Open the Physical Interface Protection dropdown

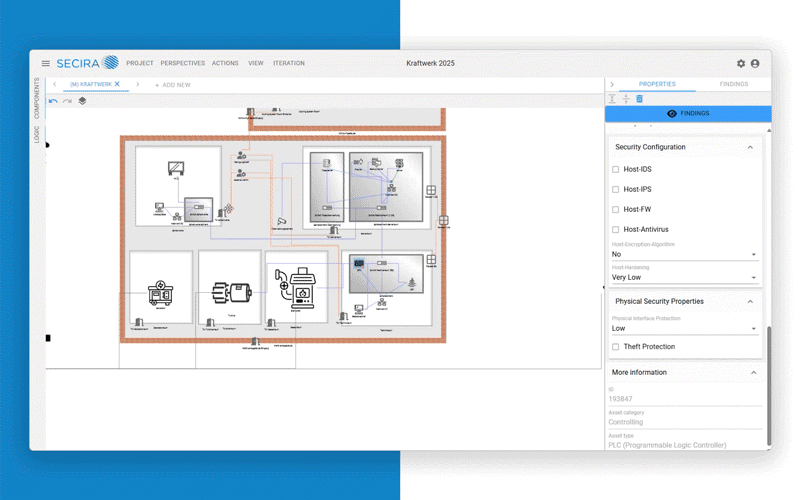(x=684, y=328)
